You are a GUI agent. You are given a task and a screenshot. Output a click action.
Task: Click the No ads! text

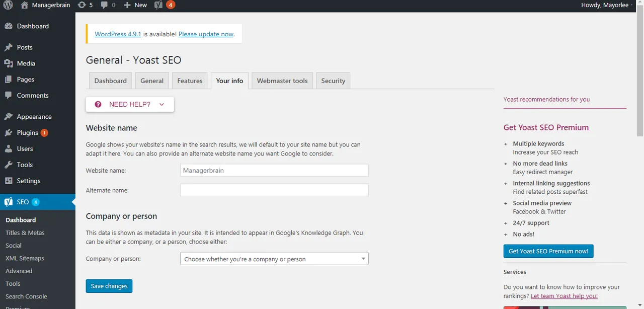click(523, 234)
